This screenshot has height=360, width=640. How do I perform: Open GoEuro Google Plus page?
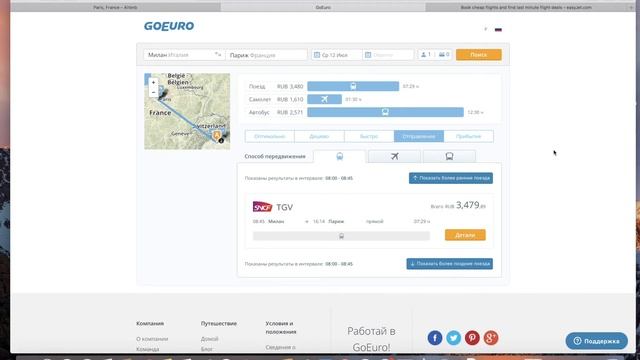pyautogui.click(x=491, y=338)
